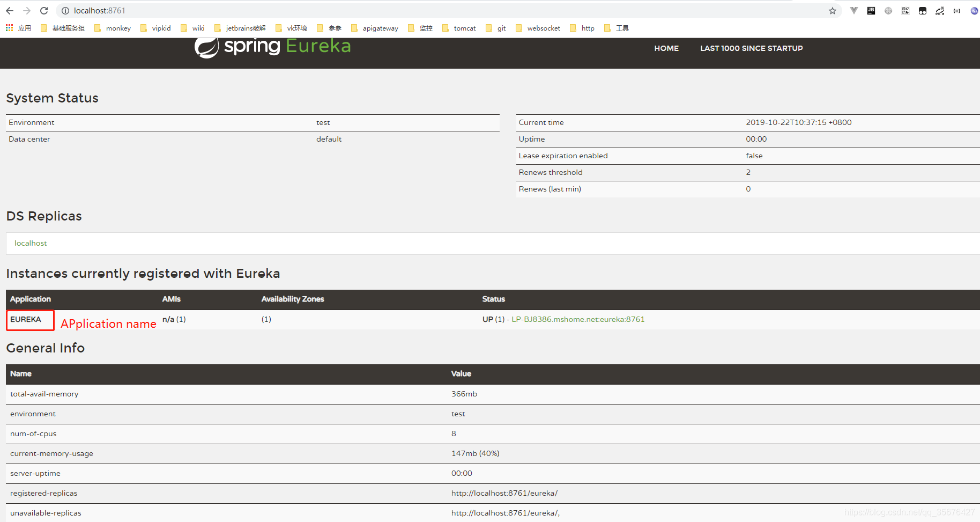Open the vk环境 bookmark folder

pos(291,28)
